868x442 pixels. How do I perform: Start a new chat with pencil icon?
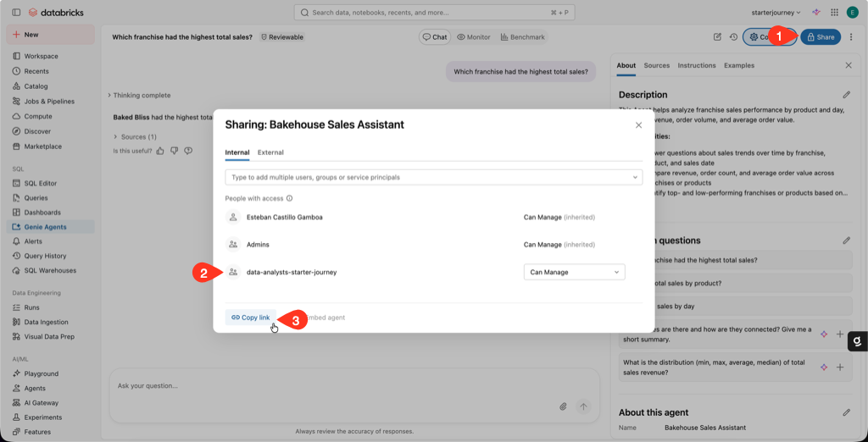coord(717,37)
